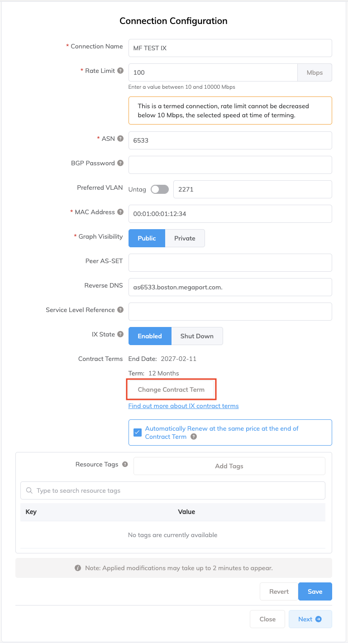Set IX State to Shut Down

(197, 336)
